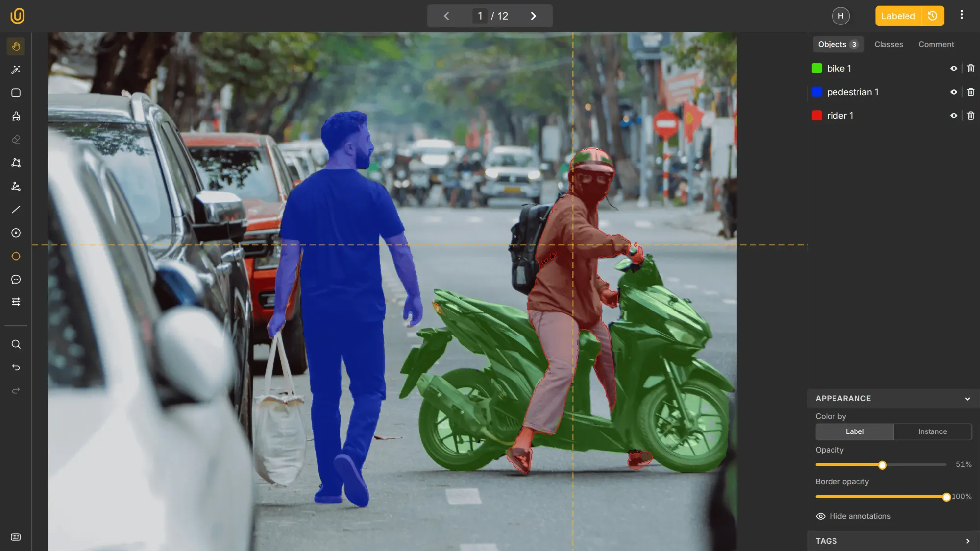
Task: Switch to the Classes tab
Action: click(888, 44)
